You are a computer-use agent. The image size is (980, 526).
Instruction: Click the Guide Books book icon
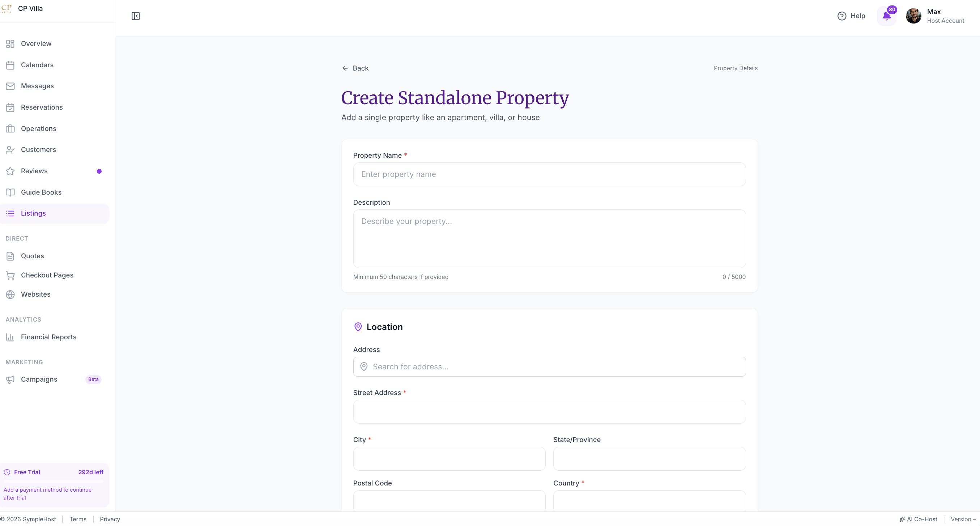click(x=10, y=192)
